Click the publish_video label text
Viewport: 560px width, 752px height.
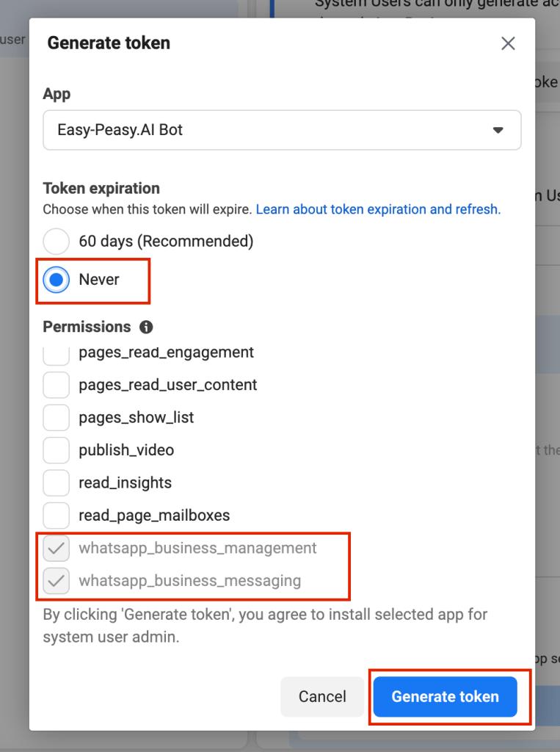[126, 449]
